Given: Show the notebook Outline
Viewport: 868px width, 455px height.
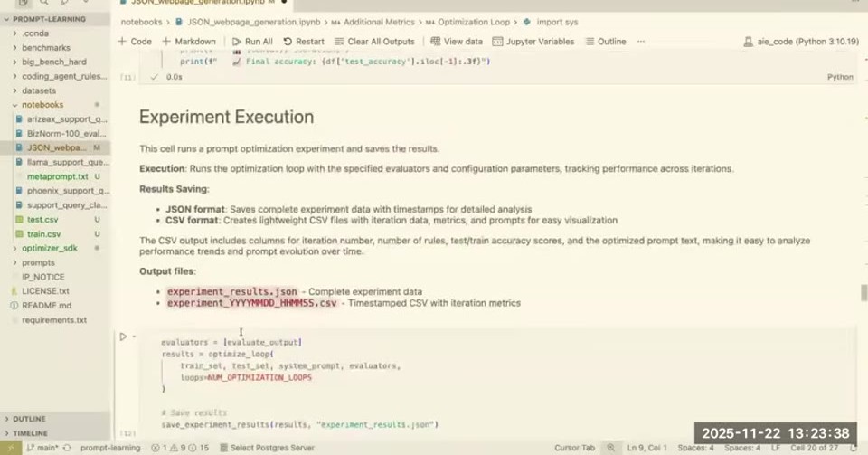Looking at the screenshot, I should pyautogui.click(x=606, y=42).
